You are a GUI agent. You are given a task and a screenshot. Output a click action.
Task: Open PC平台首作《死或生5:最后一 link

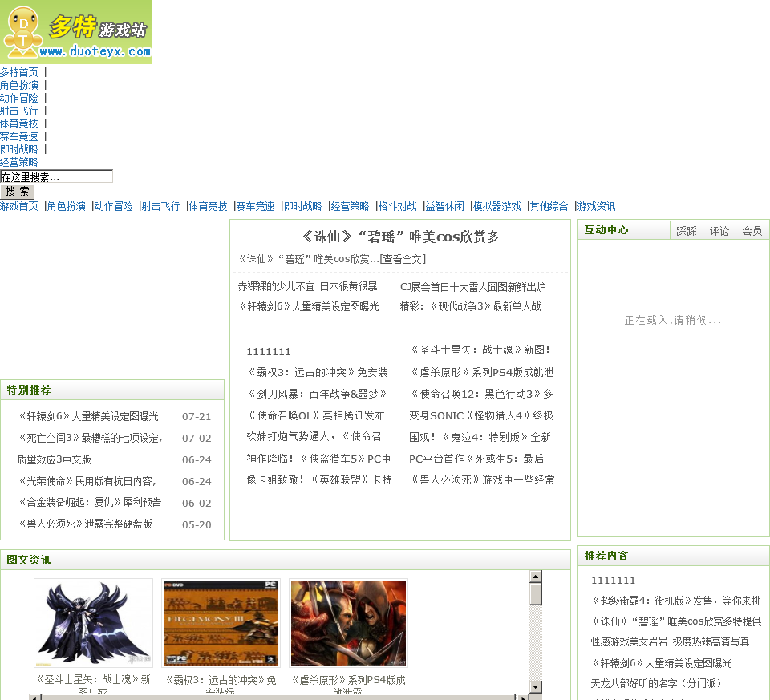pos(482,459)
